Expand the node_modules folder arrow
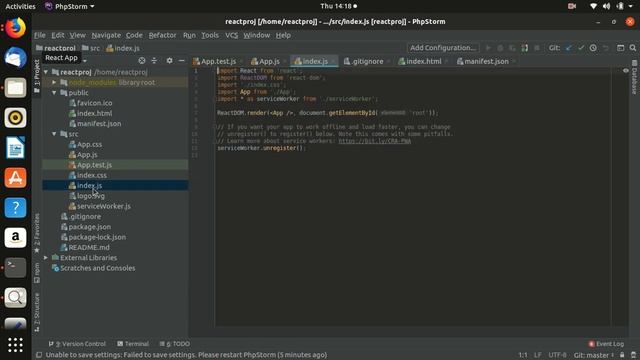 coord(54,82)
